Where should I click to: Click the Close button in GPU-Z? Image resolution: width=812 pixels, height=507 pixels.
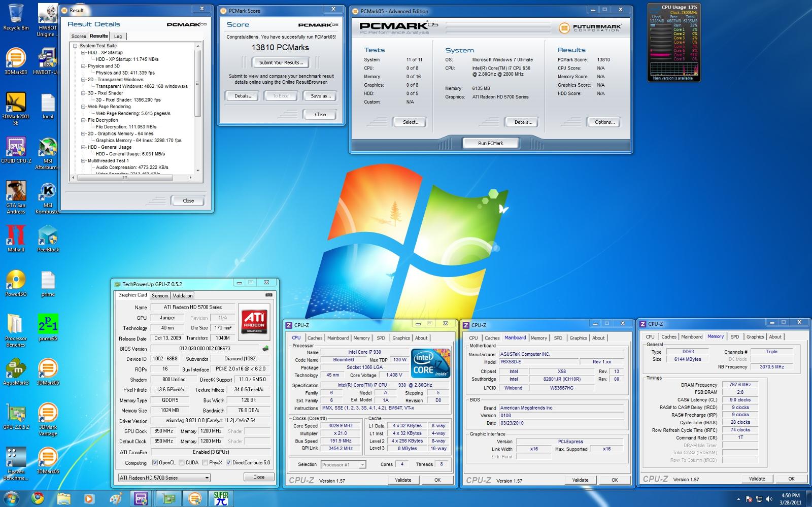point(259,477)
